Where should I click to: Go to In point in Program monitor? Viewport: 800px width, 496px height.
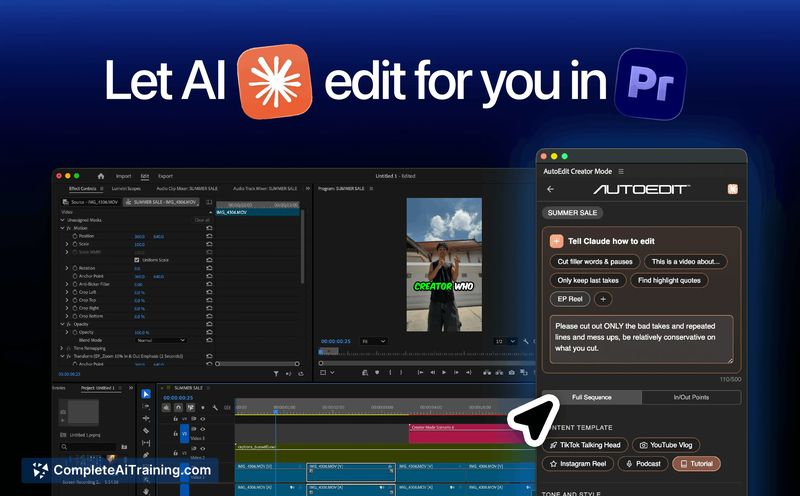point(420,373)
